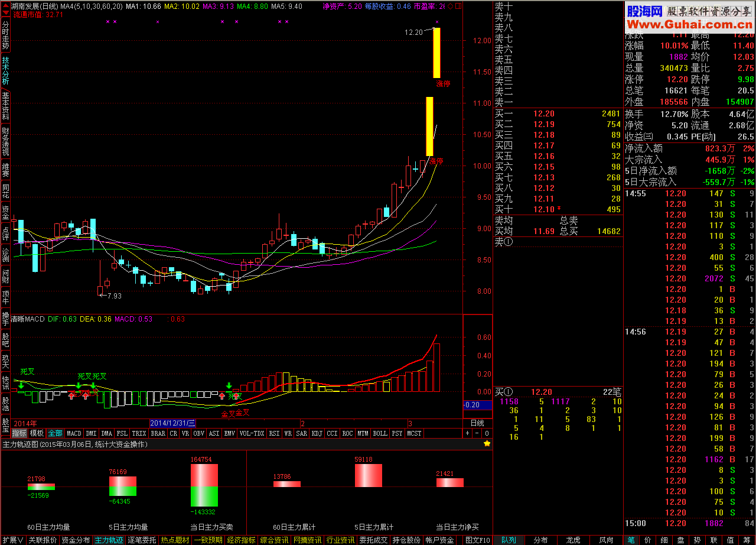Open the 日线 period selector

pyautogui.click(x=477, y=423)
